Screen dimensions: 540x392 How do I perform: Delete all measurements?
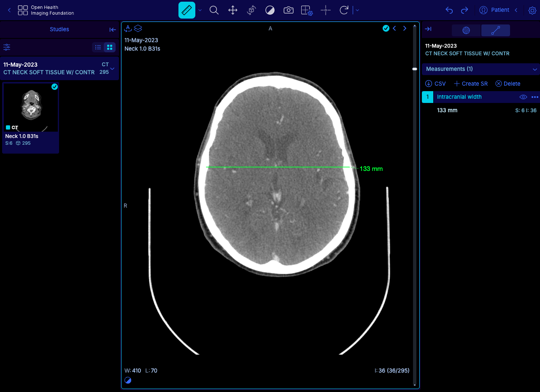(x=508, y=84)
